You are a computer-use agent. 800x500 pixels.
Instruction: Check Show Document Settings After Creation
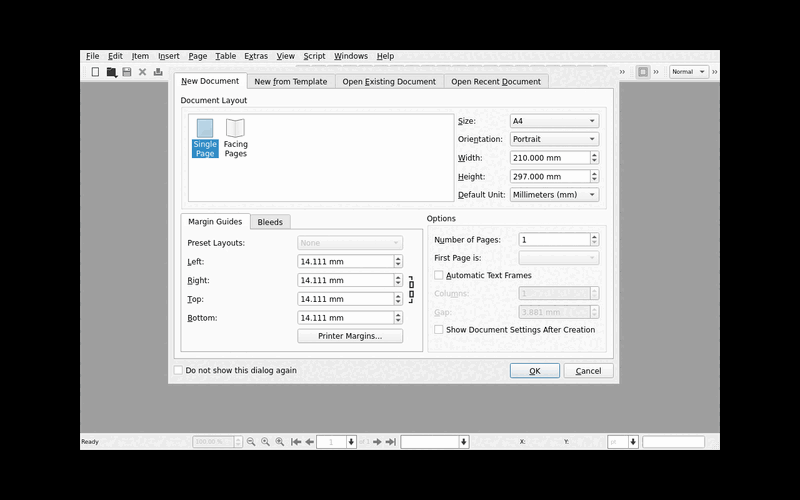click(439, 330)
